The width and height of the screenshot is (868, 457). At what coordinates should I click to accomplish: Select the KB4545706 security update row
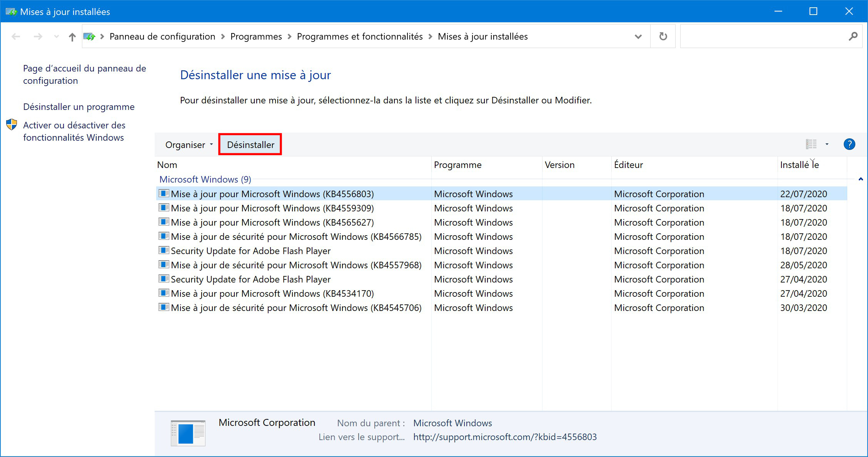(502, 308)
